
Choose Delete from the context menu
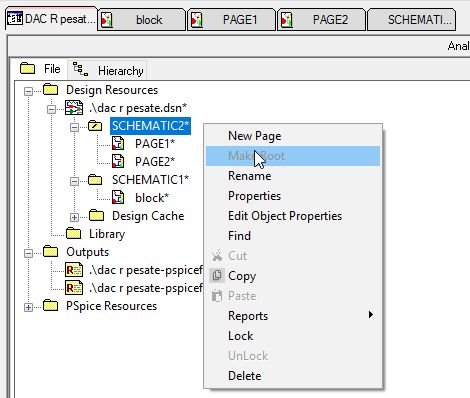[245, 376]
